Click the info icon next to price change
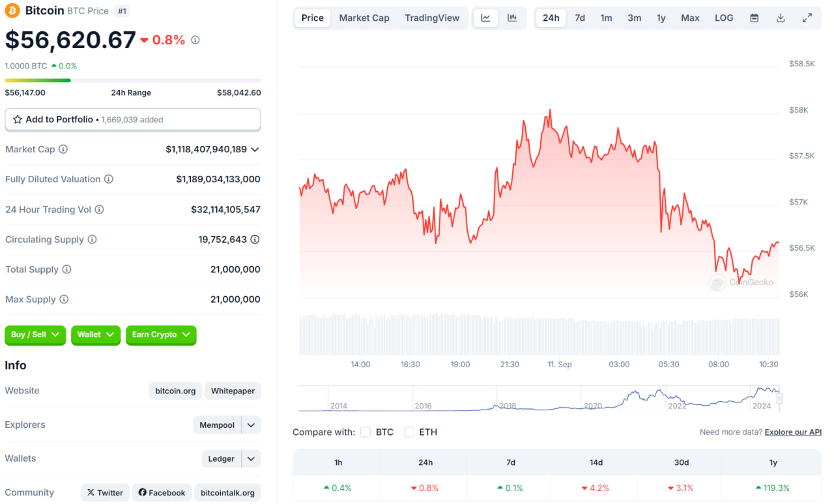The height and width of the screenshot is (504, 834). pyautogui.click(x=195, y=40)
